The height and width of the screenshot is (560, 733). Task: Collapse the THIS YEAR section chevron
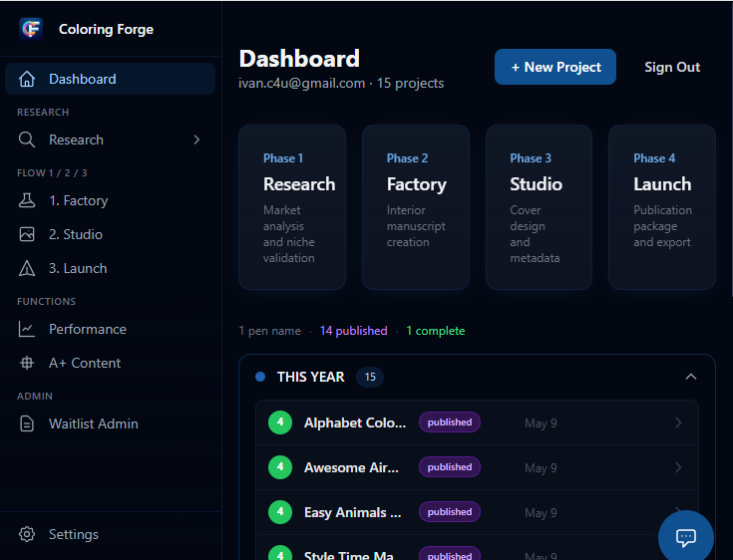coord(690,377)
